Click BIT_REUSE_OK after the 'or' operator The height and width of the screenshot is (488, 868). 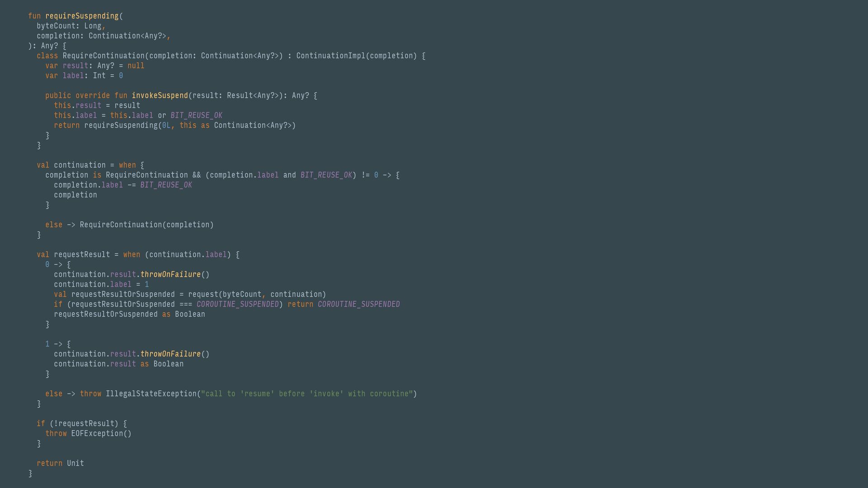[196, 116]
